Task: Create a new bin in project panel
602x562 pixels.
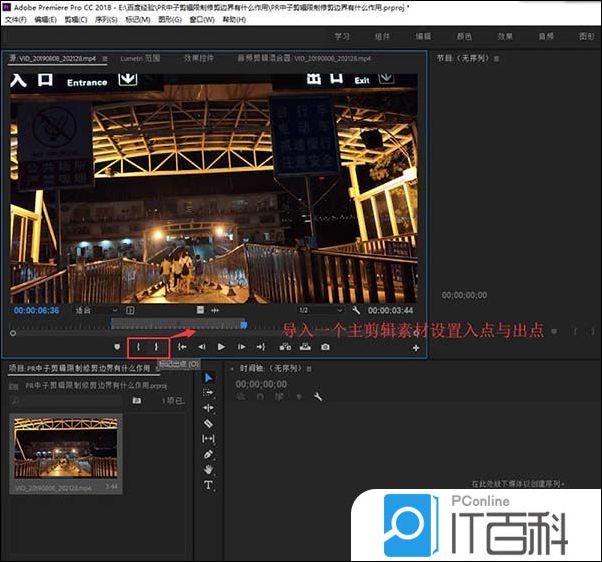Action: (x=137, y=401)
